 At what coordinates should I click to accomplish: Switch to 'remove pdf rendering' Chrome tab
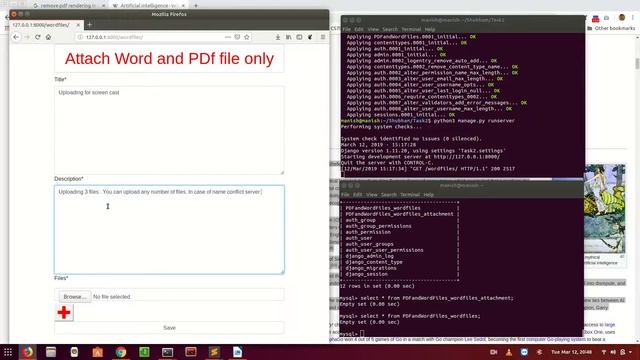click(69, 6)
